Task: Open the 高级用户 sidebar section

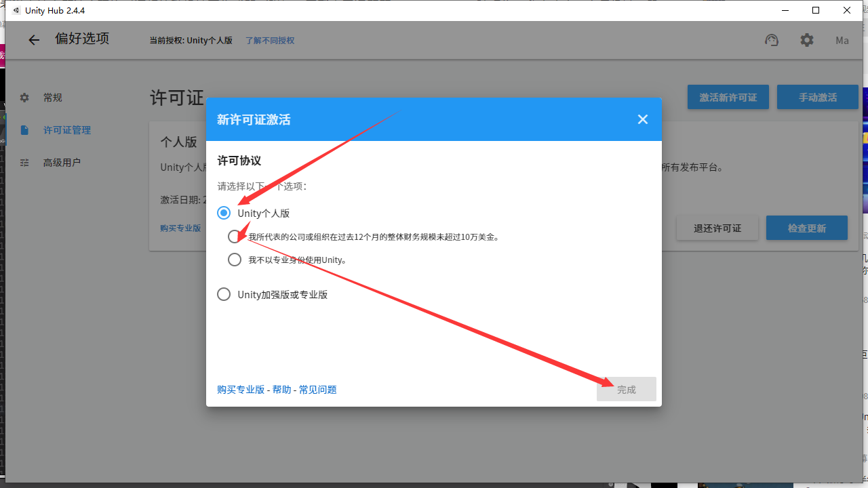Action: (60, 162)
